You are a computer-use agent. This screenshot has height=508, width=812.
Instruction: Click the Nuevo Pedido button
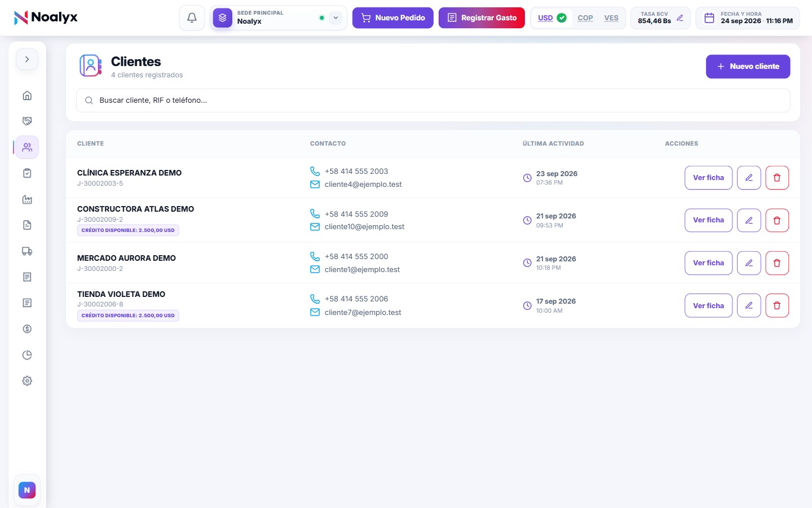click(393, 17)
